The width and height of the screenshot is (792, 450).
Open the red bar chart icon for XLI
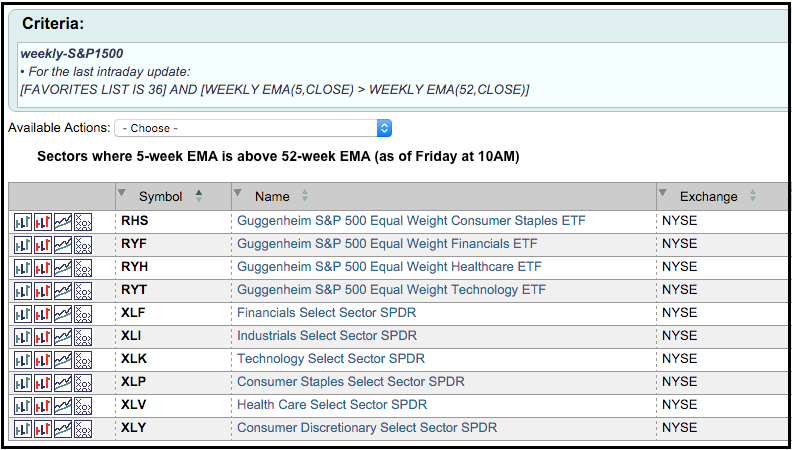point(43,336)
